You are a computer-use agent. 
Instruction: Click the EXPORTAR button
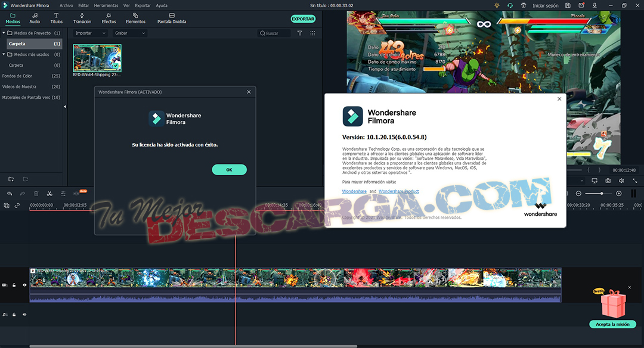[x=303, y=19]
